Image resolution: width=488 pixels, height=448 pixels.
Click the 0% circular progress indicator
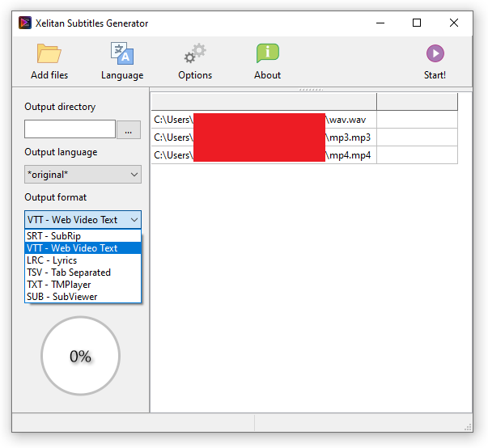[x=80, y=356]
